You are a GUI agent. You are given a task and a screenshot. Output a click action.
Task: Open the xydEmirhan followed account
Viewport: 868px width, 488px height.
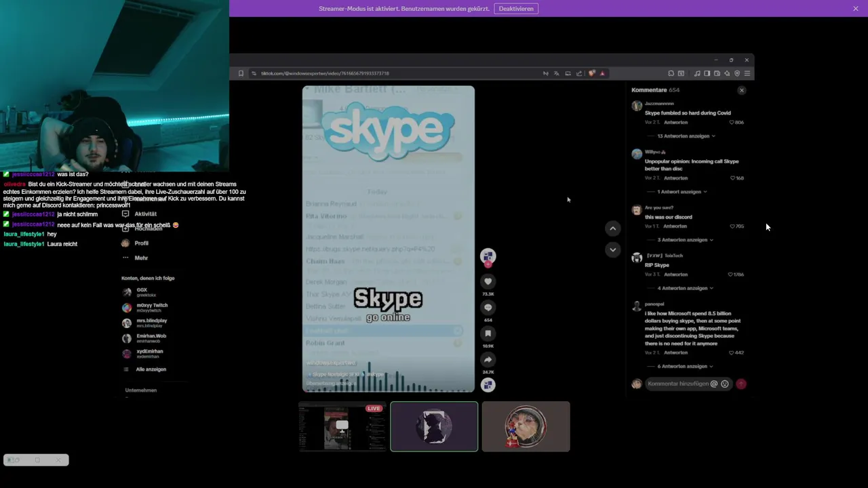tap(142, 354)
